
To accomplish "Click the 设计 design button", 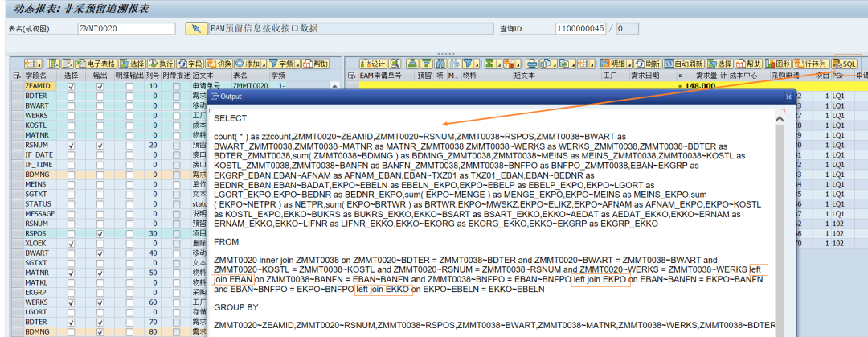I will [x=373, y=64].
